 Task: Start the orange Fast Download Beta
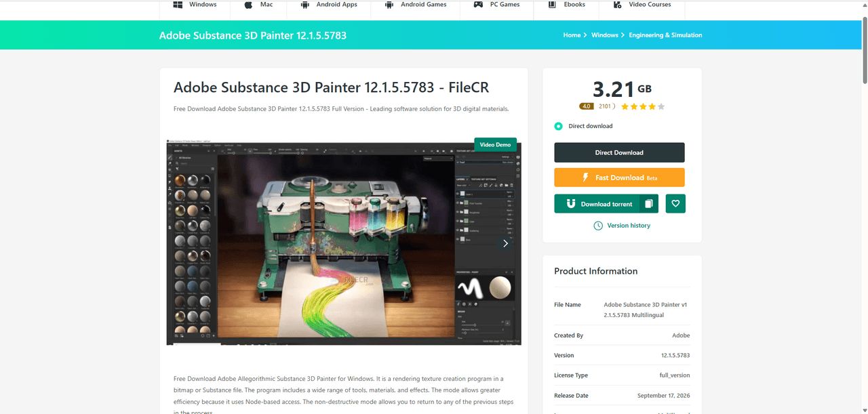(x=619, y=178)
